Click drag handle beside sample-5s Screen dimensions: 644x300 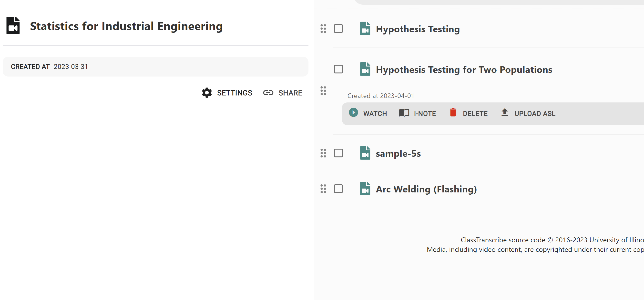323,153
